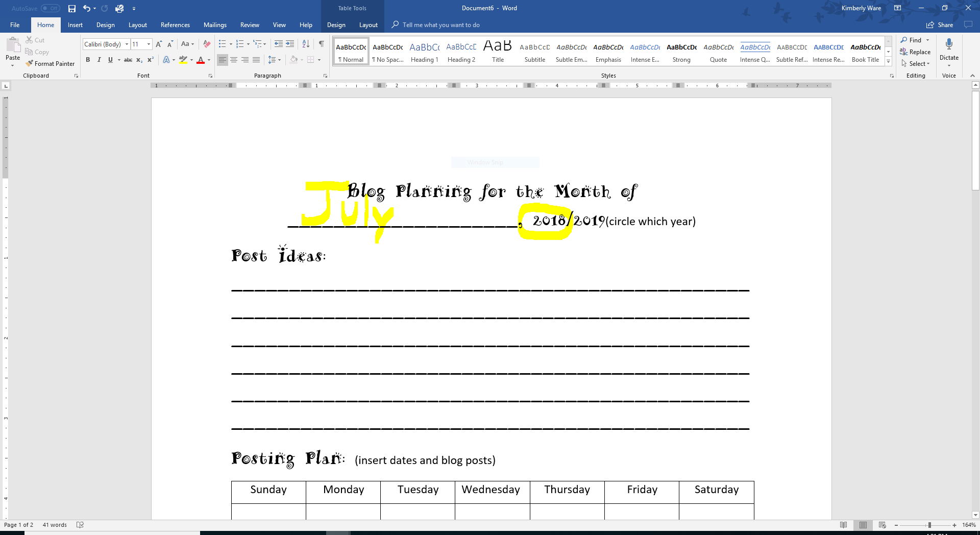980x535 pixels.
Task: Expand the bullet list library
Action: pos(231,44)
